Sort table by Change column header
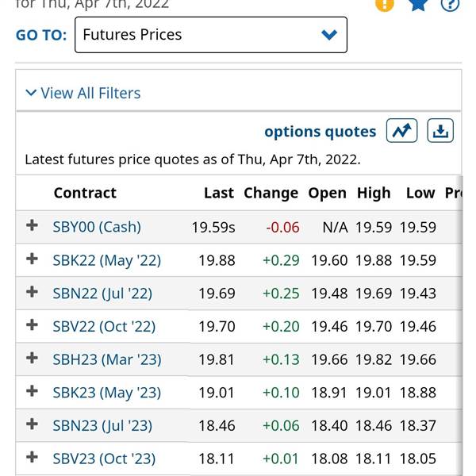The image size is (476, 476). tap(271, 193)
